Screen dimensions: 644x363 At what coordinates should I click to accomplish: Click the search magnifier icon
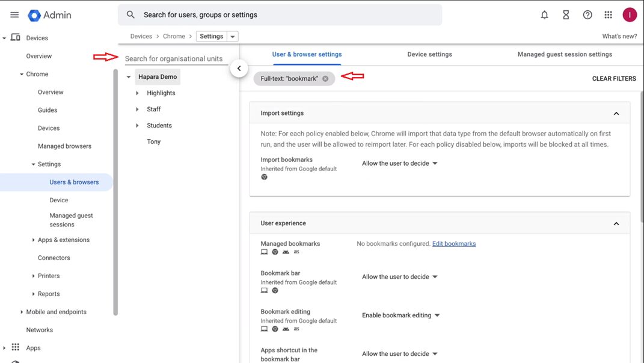click(130, 15)
